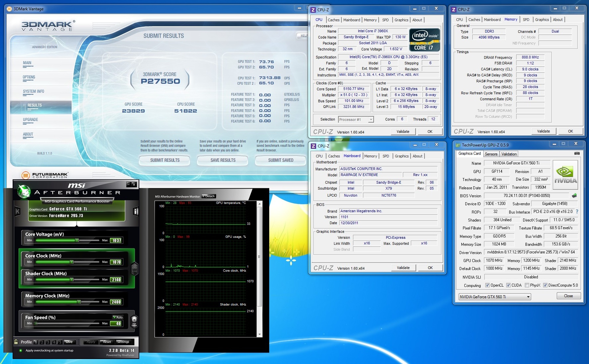Toggle the Link clocks button in Afterburner

click(135, 268)
